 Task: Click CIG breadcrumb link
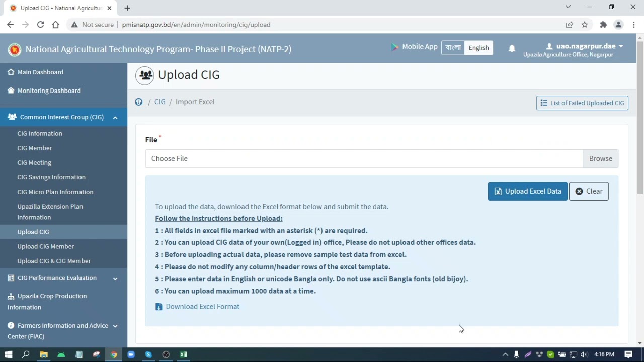pyautogui.click(x=159, y=102)
